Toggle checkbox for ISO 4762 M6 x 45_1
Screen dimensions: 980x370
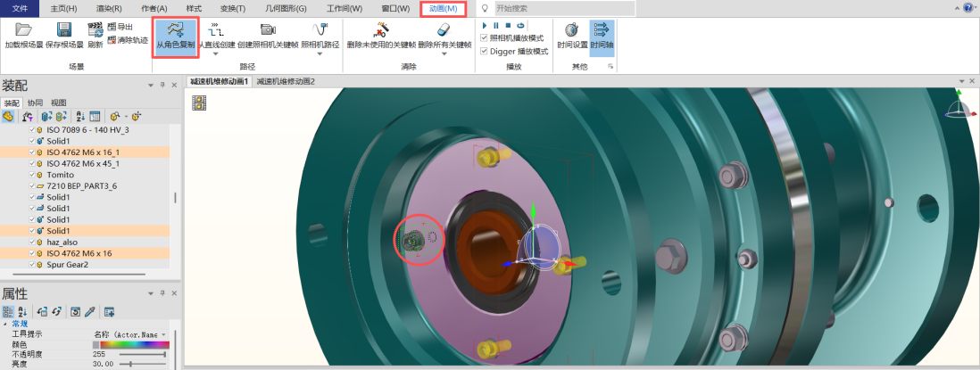pyautogui.click(x=32, y=163)
